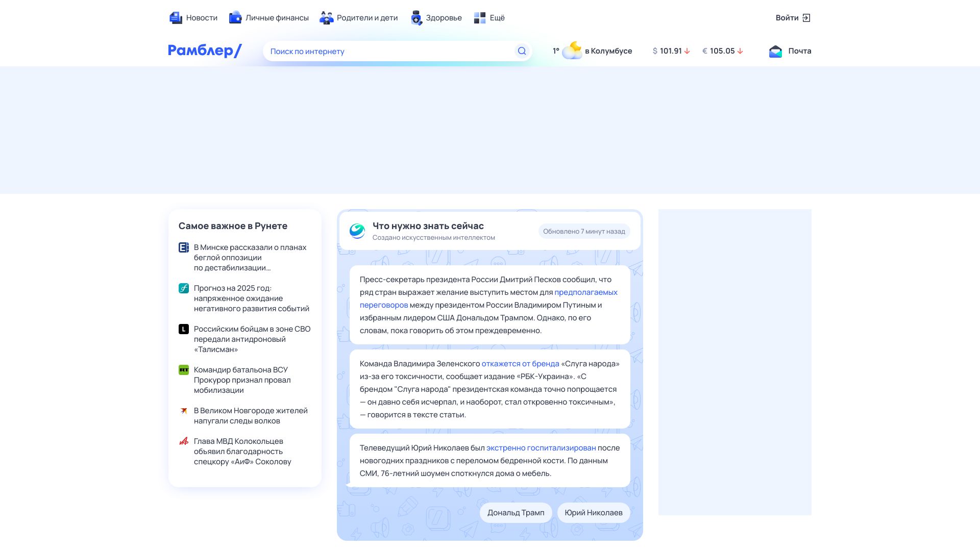Screen dimensions: 980x551
Task: Click the Почта envelope icon
Action: (775, 51)
